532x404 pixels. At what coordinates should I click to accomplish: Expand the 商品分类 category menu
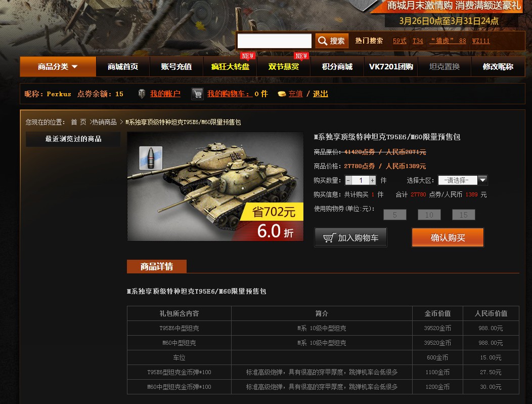(x=58, y=67)
